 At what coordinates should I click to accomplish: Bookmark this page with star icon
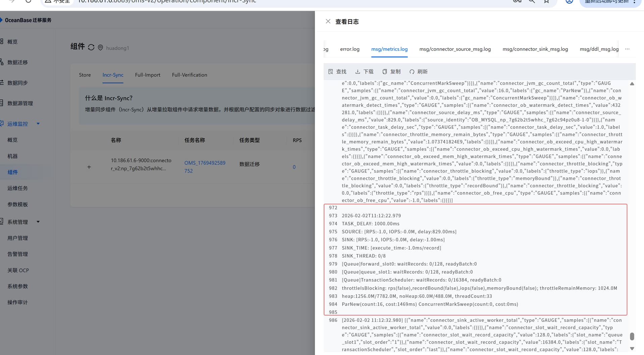[x=546, y=1]
